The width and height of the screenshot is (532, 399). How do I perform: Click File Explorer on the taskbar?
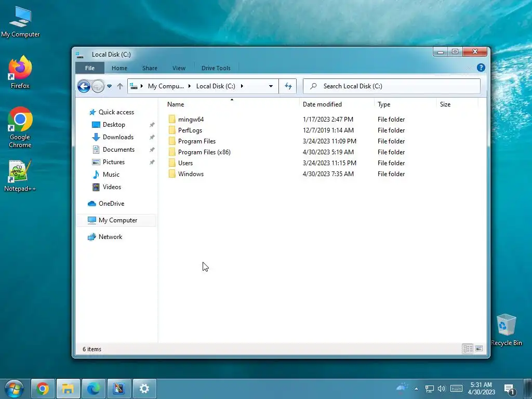pyautogui.click(x=68, y=389)
